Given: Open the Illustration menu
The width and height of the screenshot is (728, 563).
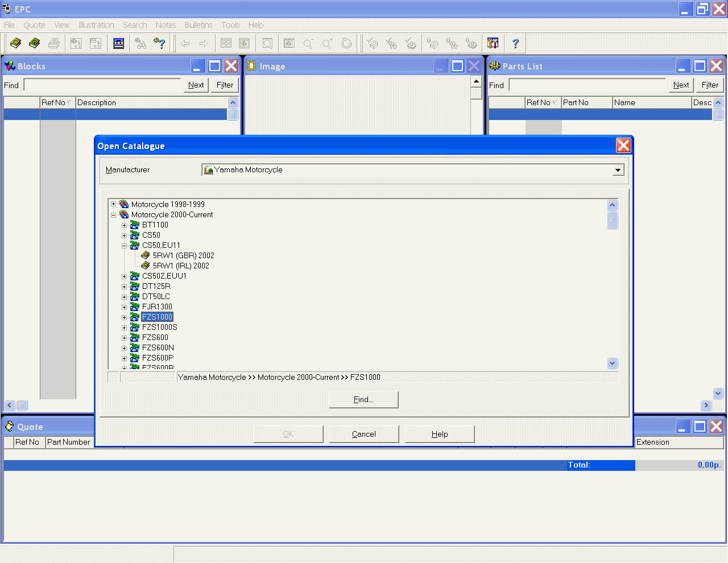Looking at the screenshot, I should coord(96,25).
